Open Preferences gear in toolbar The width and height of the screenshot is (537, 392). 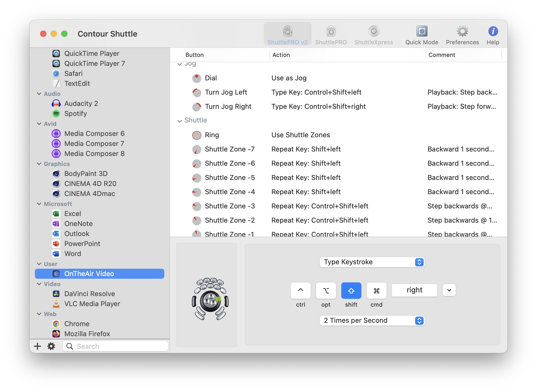point(462,35)
